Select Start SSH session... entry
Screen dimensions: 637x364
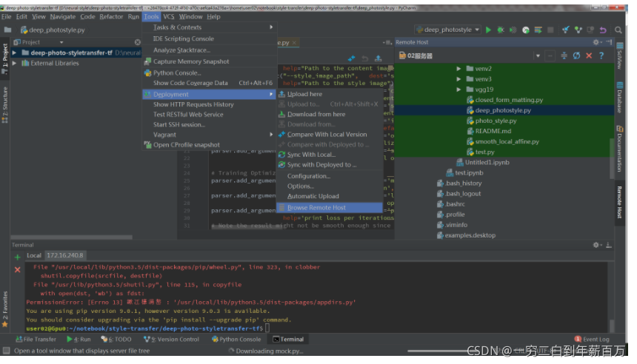coord(210,124)
